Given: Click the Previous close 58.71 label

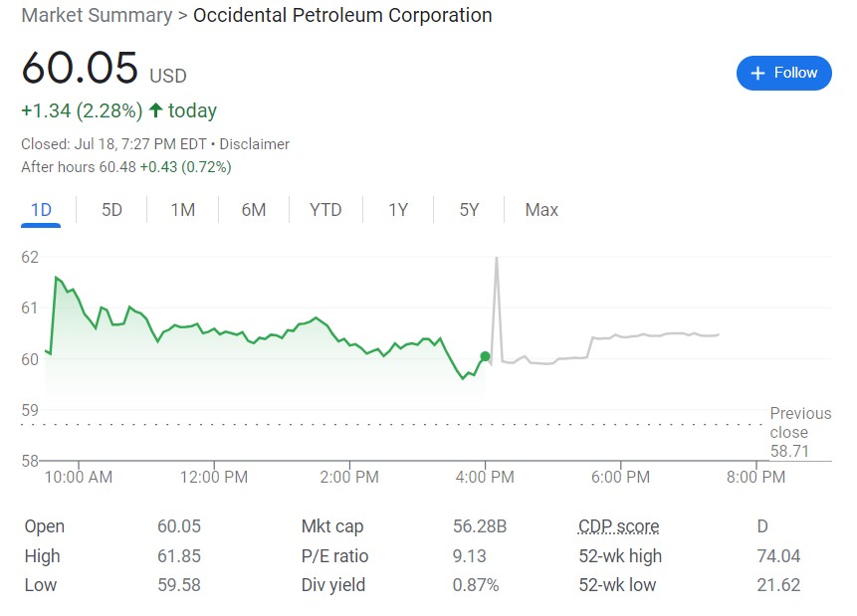Looking at the screenshot, I should click(x=800, y=432).
